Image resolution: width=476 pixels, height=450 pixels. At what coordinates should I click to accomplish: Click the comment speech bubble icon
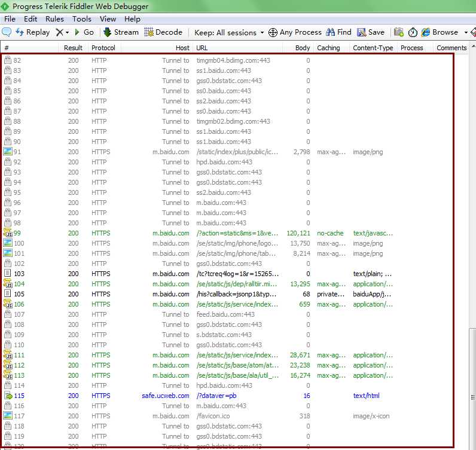pos(7,32)
